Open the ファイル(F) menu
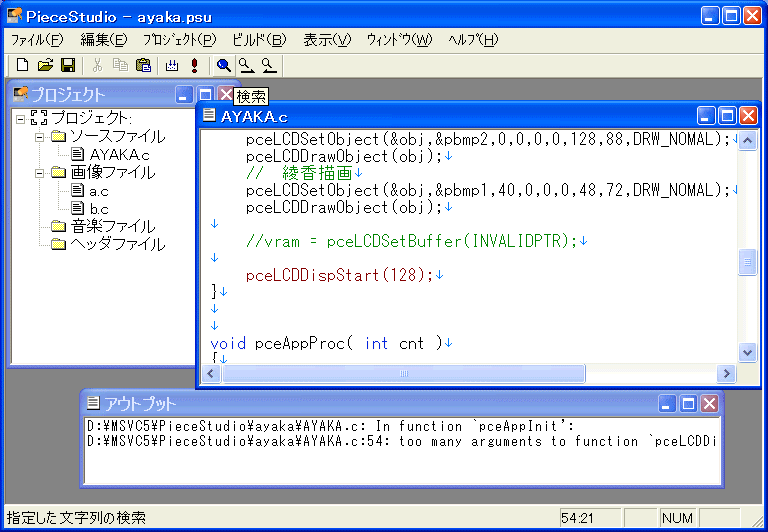 click(37, 40)
